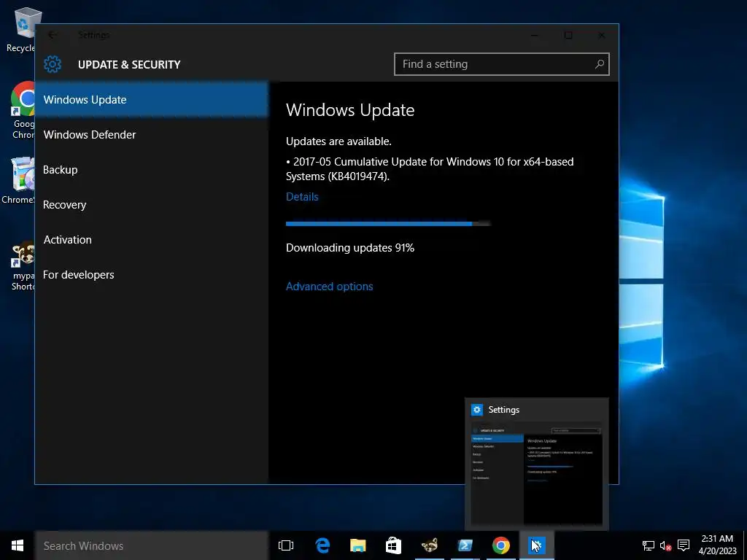Select the Google Chrome desktop shortcut
Image resolution: width=747 pixels, height=560 pixels.
23,111
